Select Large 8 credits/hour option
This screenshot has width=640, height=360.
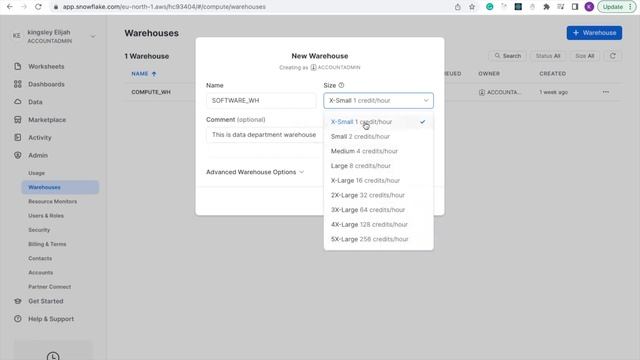click(x=378, y=166)
